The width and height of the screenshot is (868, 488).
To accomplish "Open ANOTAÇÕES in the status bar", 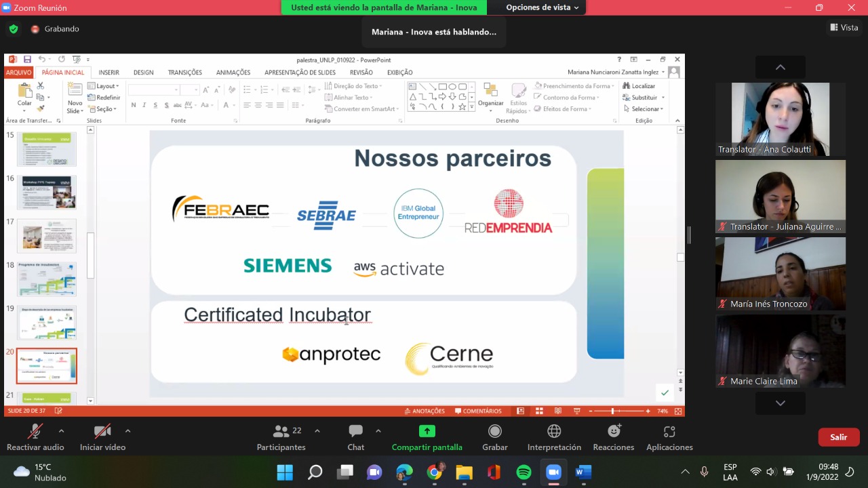I will click(425, 411).
